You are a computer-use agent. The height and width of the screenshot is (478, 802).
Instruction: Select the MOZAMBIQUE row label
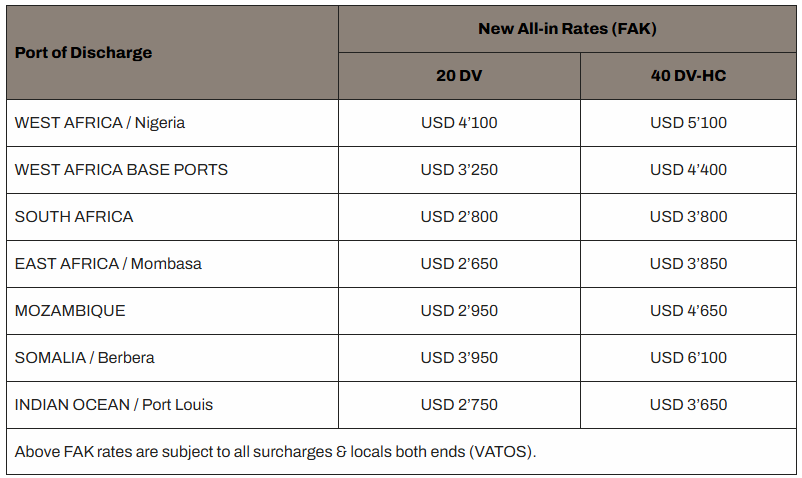pos(70,311)
